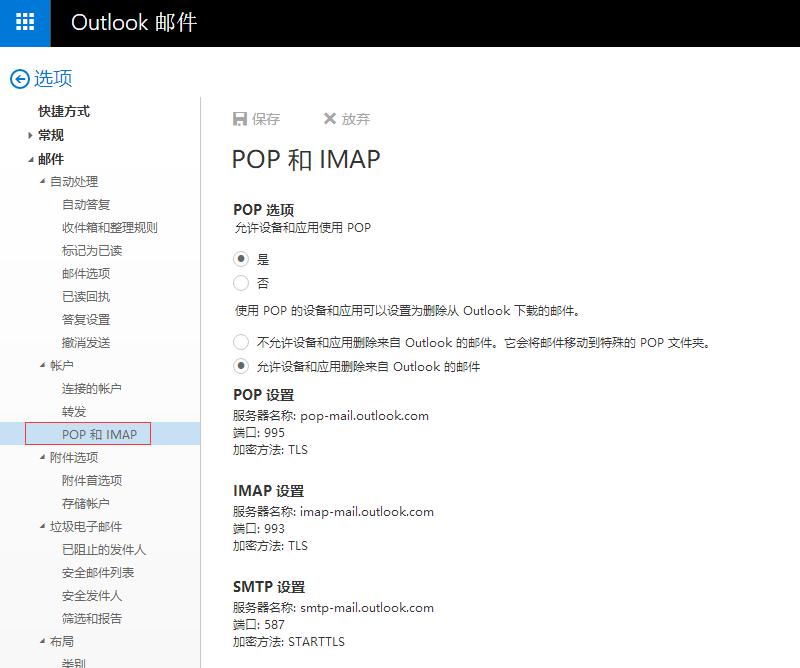800x668 pixels.
Task: Collapse the 自动处理 group arrow
Action: (42, 181)
